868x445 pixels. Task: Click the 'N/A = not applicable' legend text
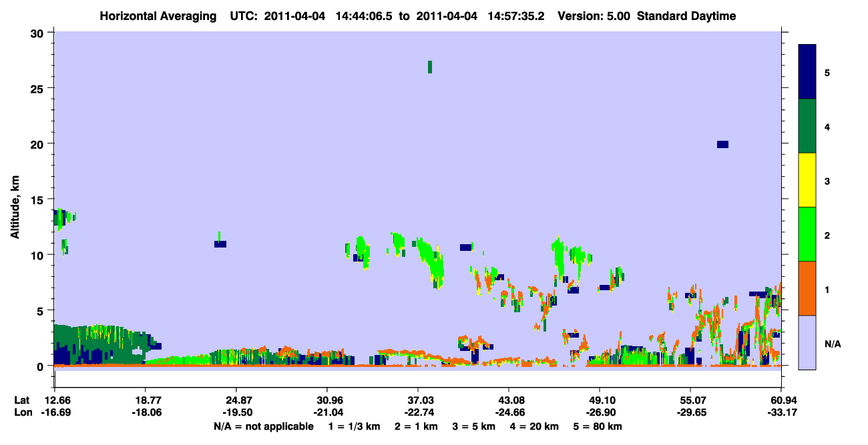[x=264, y=426]
